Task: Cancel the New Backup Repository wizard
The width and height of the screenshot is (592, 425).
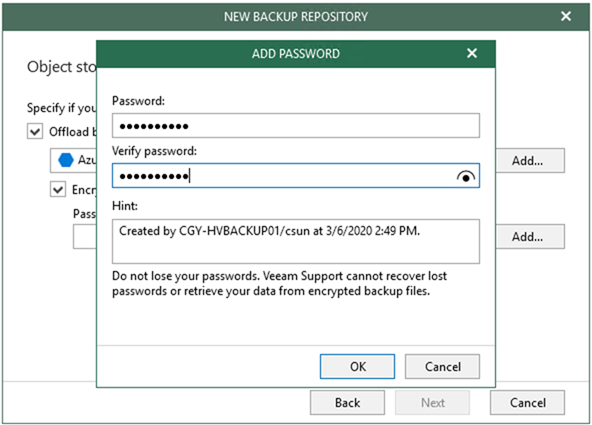Action: (x=527, y=403)
